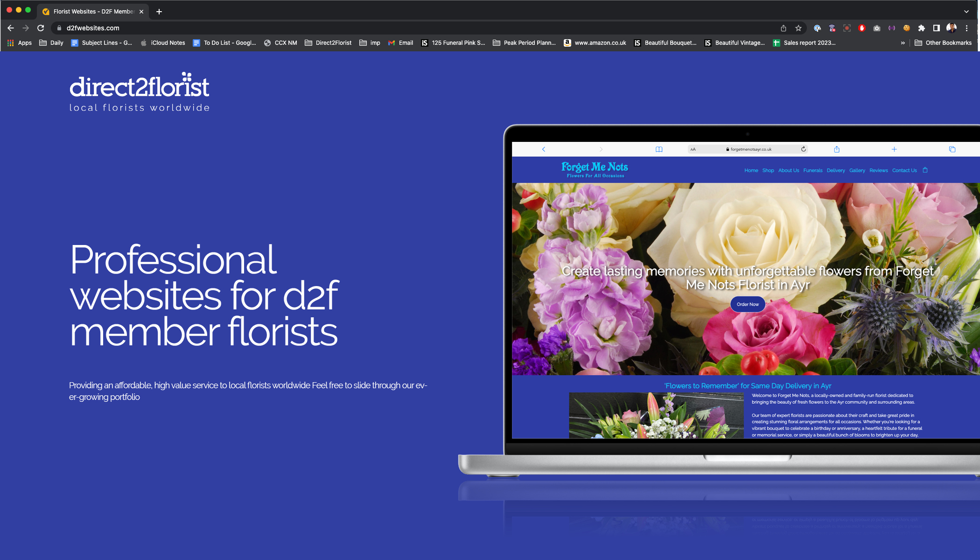Open the CCX NM bookmark
Image resolution: width=980 pixels, height=560 pixels.
280,42
